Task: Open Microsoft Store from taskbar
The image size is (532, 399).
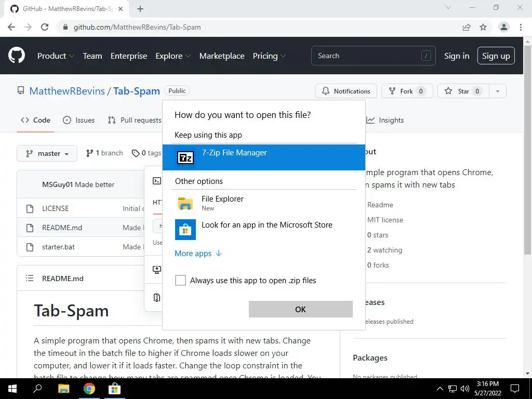Action: click(x=115, y=389)
